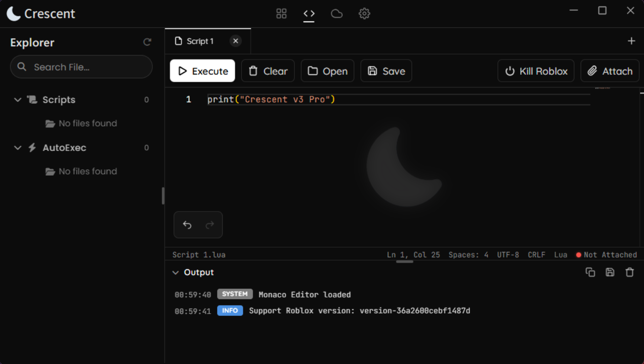Copy the output log
Image resolution: width=644 pixels, height=364 pixels.
[x=590, y=272]
